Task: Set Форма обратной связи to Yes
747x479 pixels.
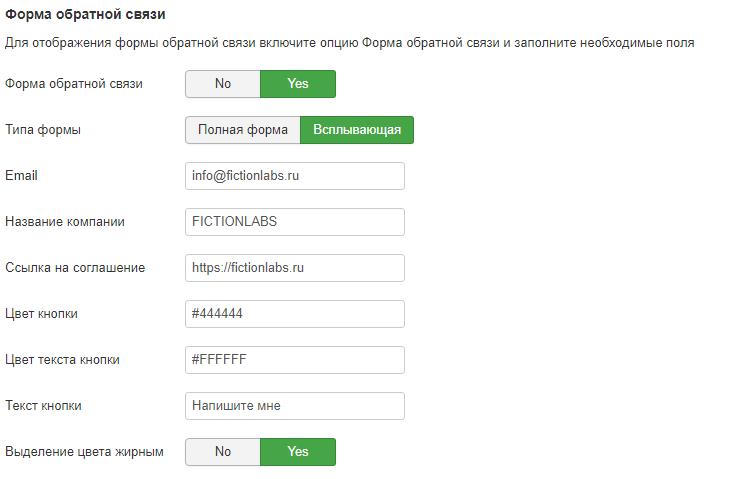Action: (x=298, y=84)
